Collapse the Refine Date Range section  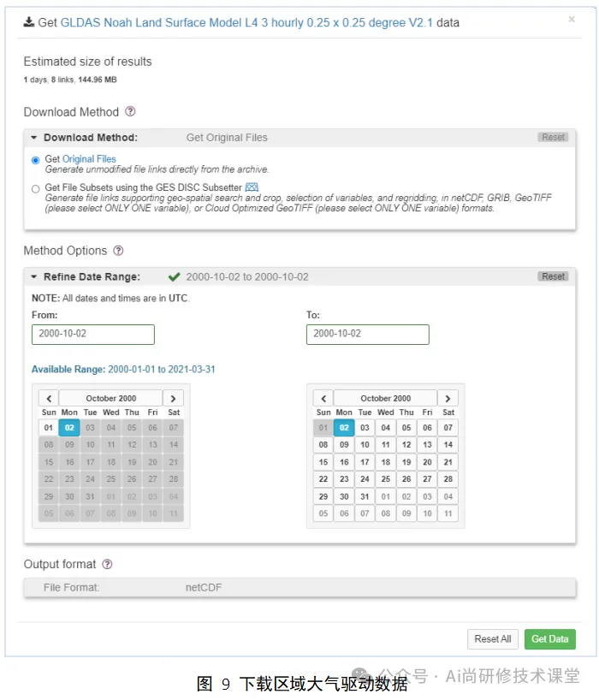34,276
